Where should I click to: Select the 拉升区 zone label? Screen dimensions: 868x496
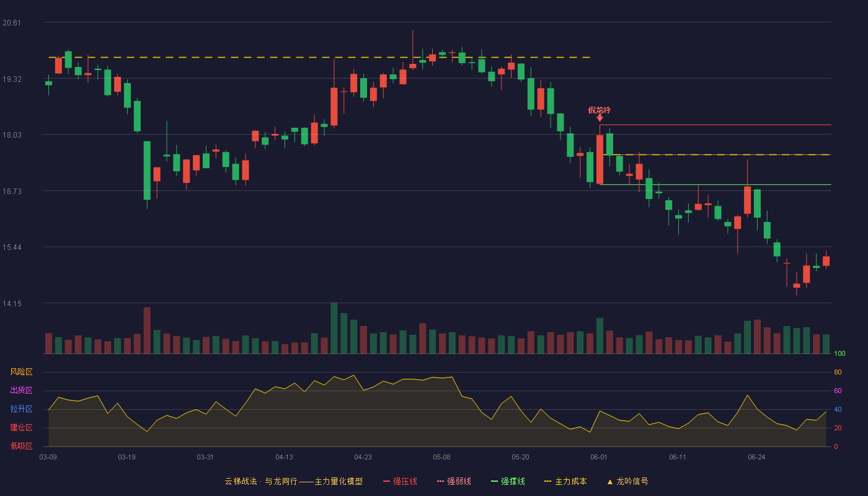click(21, 409)
